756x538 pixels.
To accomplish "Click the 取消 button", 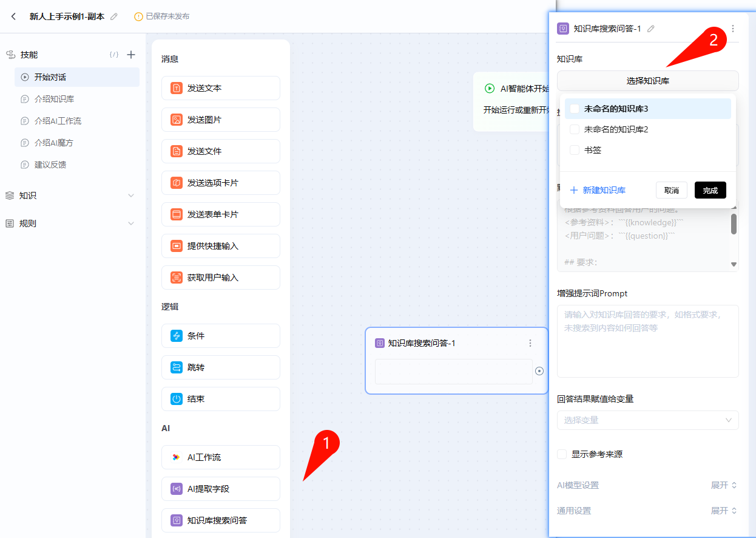I will (x=672, y=190).
